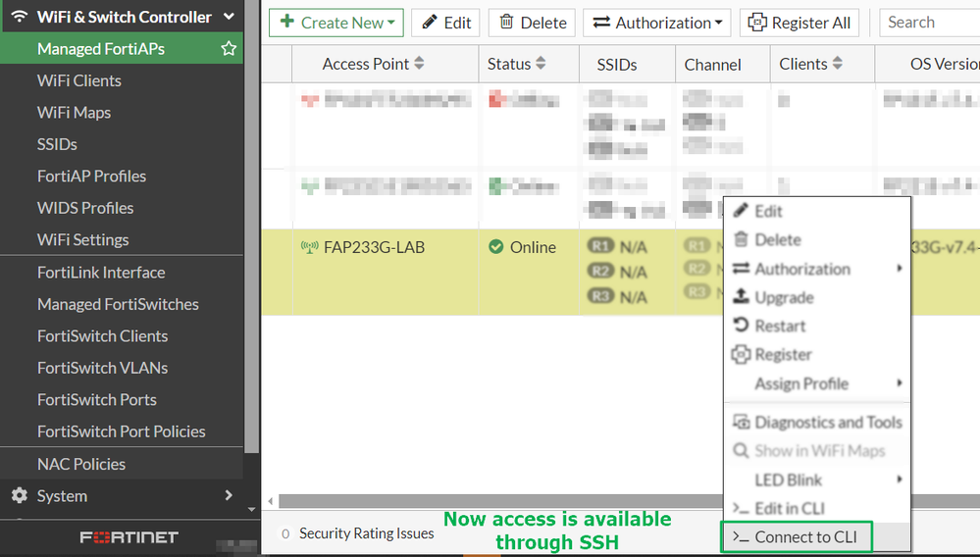The image size is (980, 557).
Task: Choose Upgrade in context menu
Action: point(817,297)
